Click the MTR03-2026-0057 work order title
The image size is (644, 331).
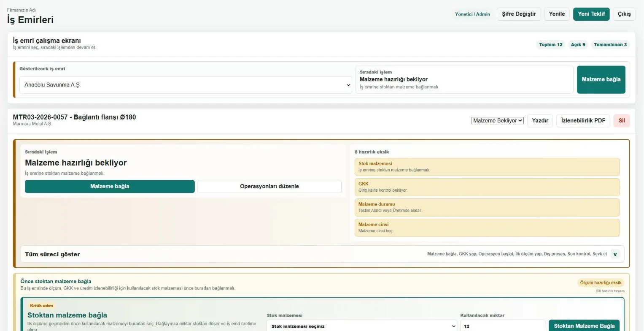pos(74,117)
